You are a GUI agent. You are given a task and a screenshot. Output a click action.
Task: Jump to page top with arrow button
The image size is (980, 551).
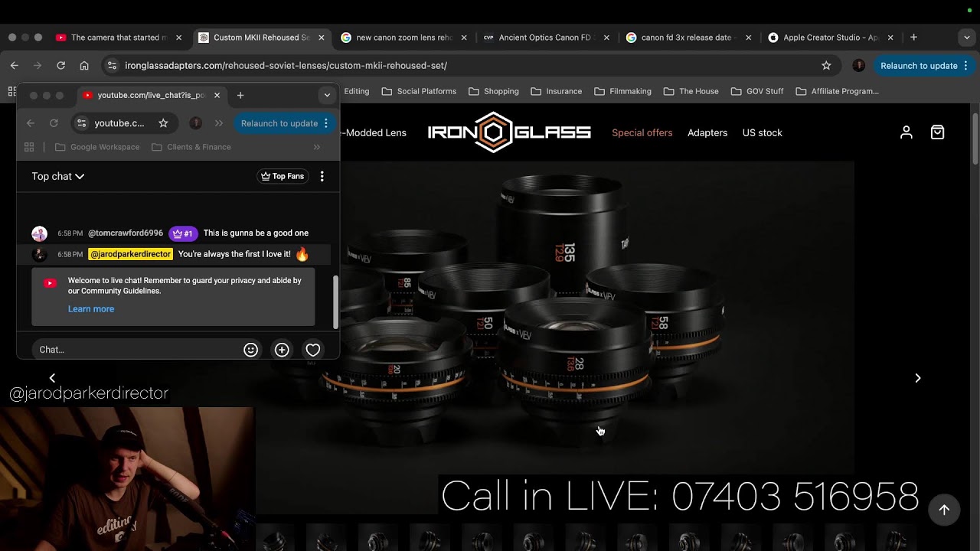(x=944, y=510)
